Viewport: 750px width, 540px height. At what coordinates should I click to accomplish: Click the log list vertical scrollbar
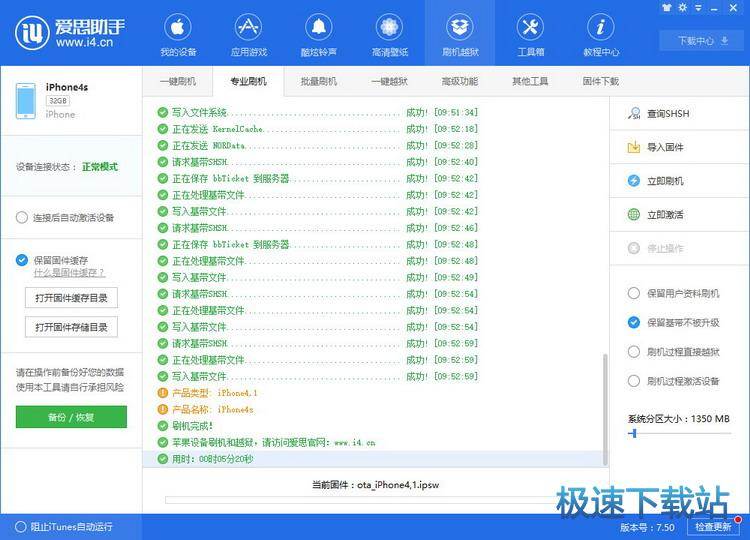point(605,409)
